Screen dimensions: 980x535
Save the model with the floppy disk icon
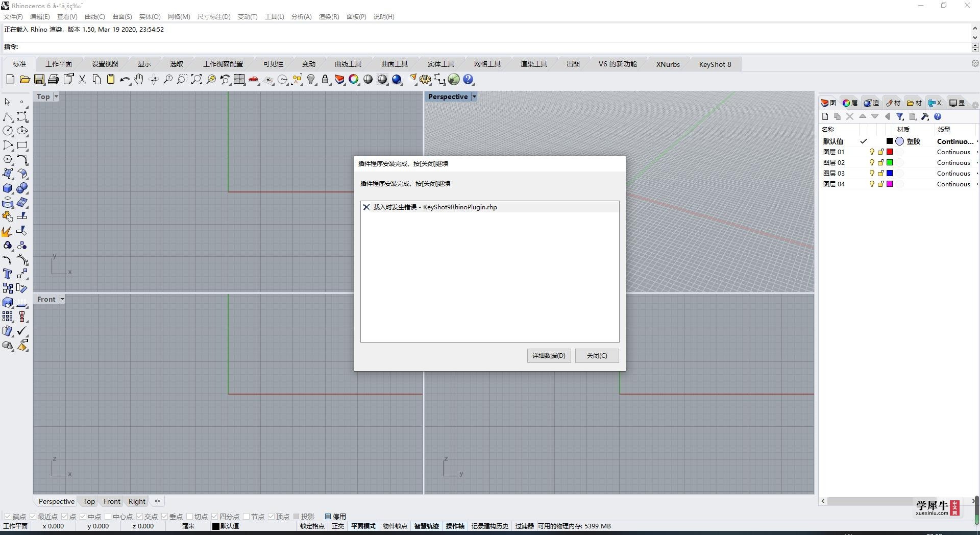tap(39, 79)
